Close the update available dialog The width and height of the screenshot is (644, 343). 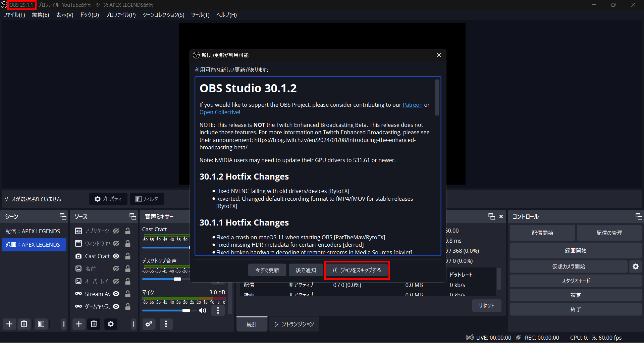[439, 55]
